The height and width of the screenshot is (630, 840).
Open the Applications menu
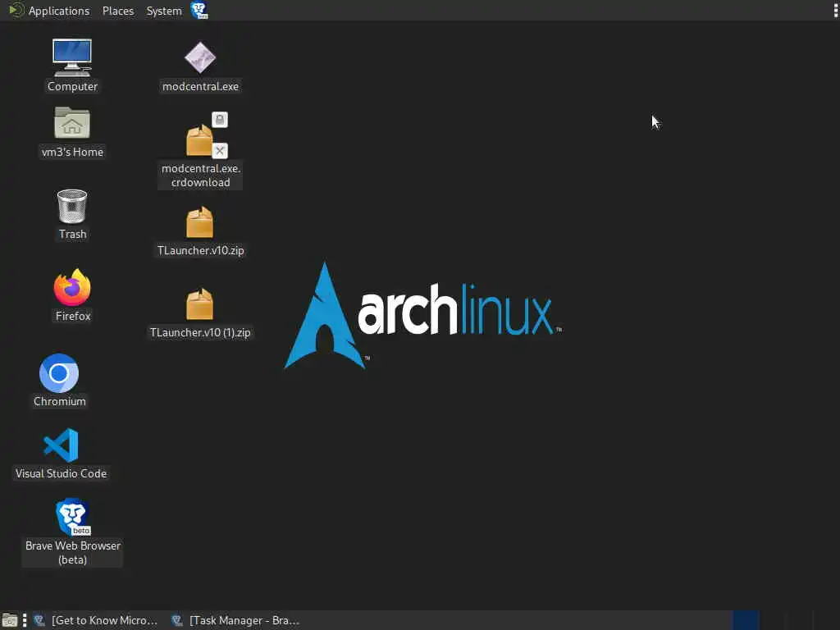tap(49, 11)
